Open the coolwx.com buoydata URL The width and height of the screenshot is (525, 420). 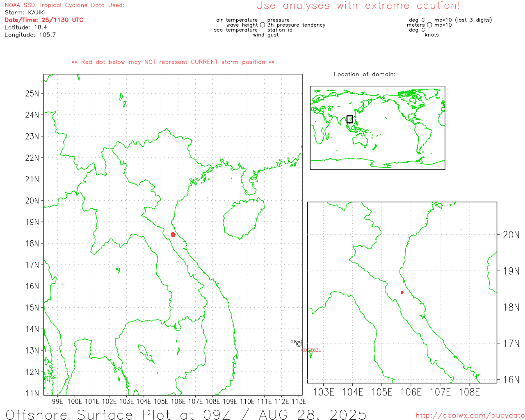click(x=470, y=415)
